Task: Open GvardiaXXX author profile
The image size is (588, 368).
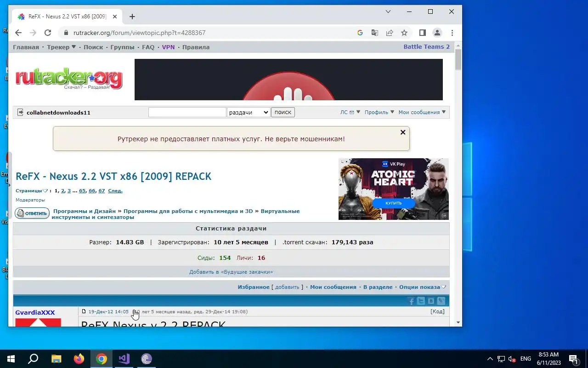Action: coord(35,312)
